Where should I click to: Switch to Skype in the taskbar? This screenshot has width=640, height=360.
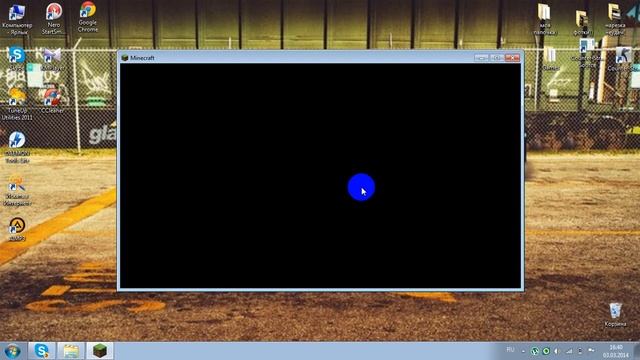(42, 351)
